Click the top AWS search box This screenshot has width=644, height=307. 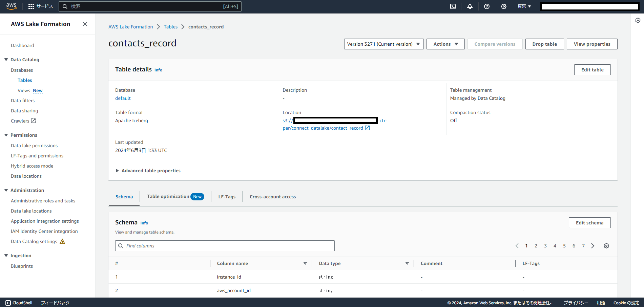pos(150,6)
